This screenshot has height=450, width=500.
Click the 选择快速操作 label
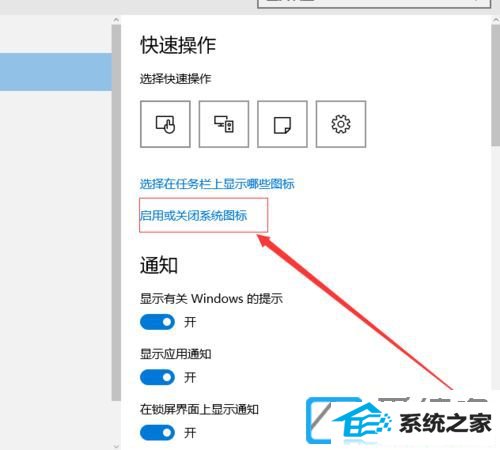175,79
